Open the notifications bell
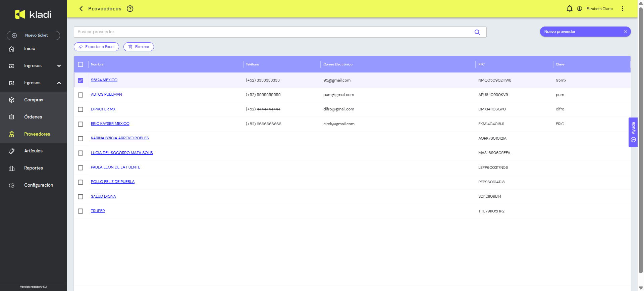Image resolution: width=644 pixels, height=291 pixels. point(570,9)
